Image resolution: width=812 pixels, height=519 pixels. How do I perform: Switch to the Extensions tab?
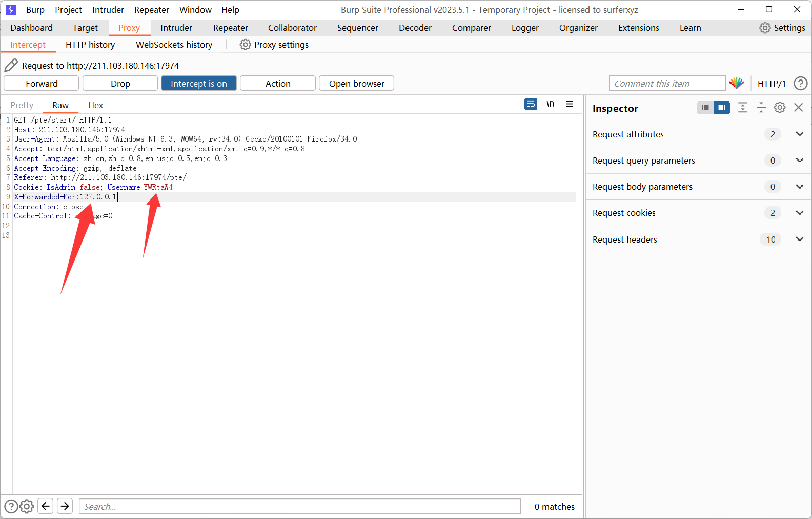639,28
